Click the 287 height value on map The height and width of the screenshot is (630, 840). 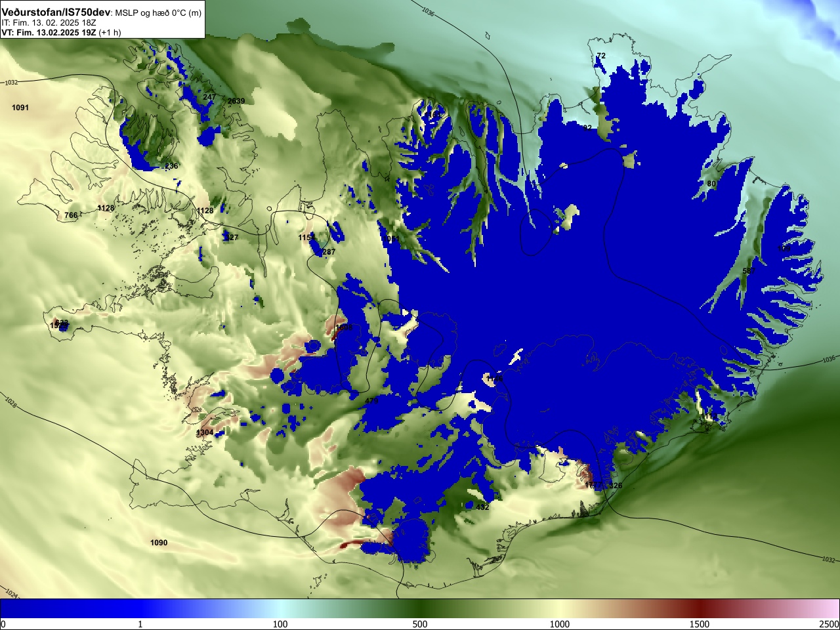[329, 252]
